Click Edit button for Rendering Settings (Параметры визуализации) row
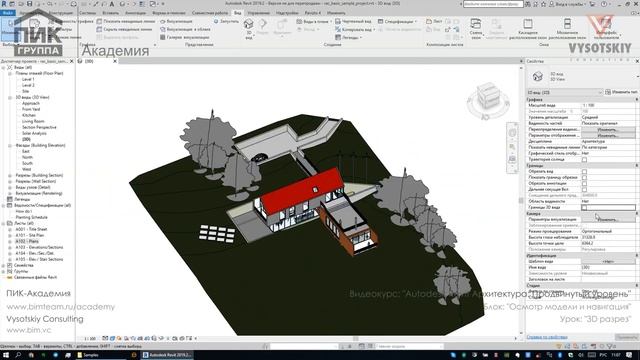This screenshot has height=360, width=640. pos(608,220)
